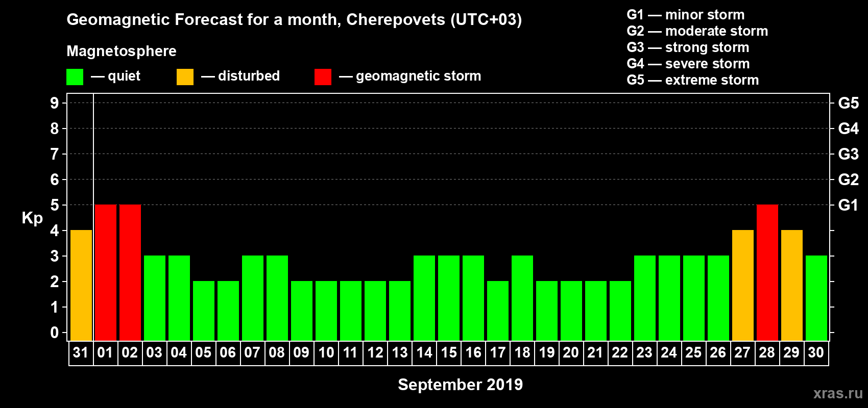Click the G4 tick label on right axis

pos(849,129)
